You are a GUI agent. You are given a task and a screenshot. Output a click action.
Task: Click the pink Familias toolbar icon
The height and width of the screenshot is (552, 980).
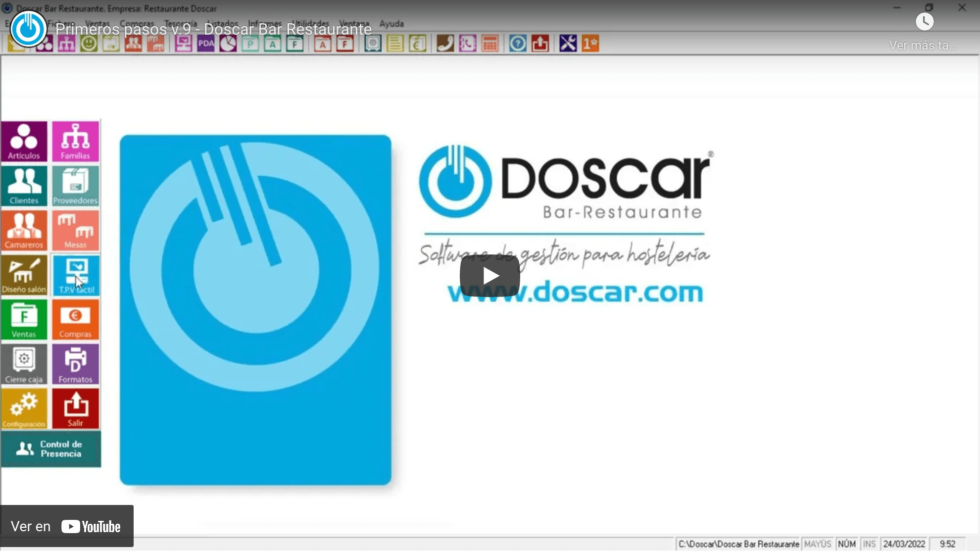pyautogui.click(x=66, y=44)
